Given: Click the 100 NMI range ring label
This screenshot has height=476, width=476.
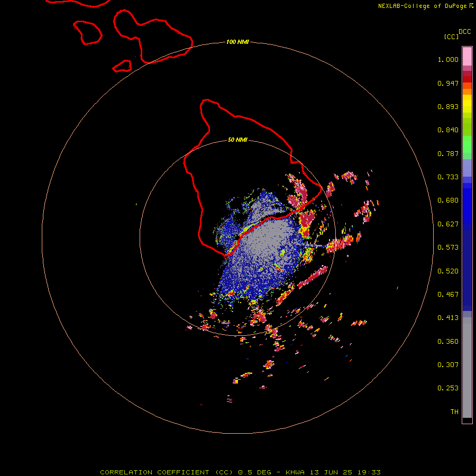Looking at the screenshot, I should [237, 42].
